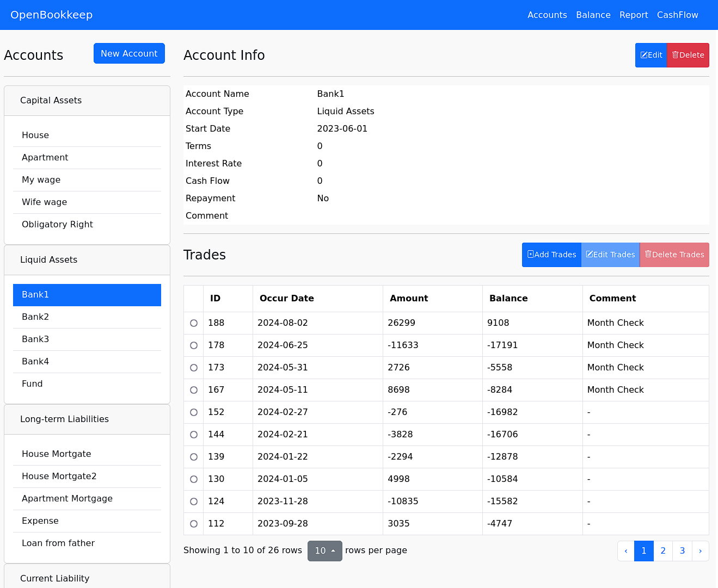Click the Edit account button
This screenshot has width=718, height=588.
(x=651, y=55)
